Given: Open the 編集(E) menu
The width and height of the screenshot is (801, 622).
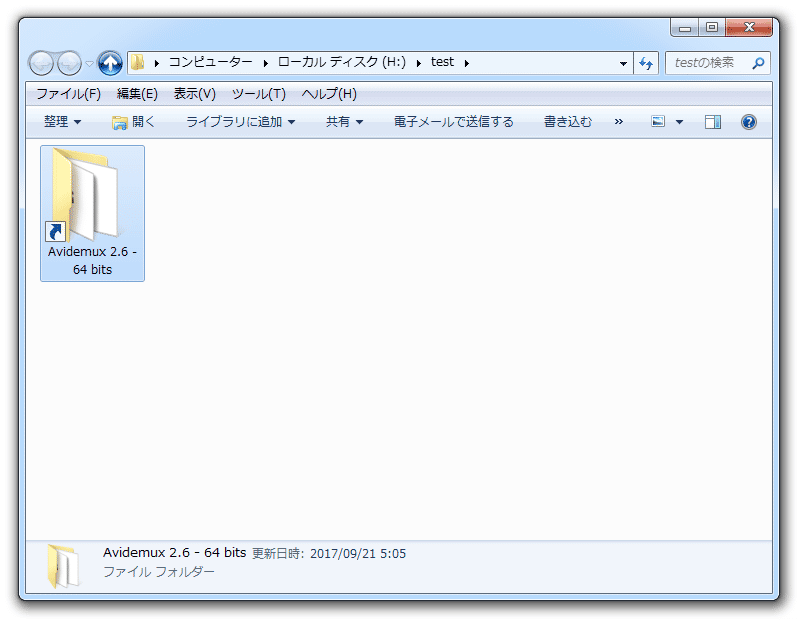Looking at the screenshot, I should tap(137, 93).
